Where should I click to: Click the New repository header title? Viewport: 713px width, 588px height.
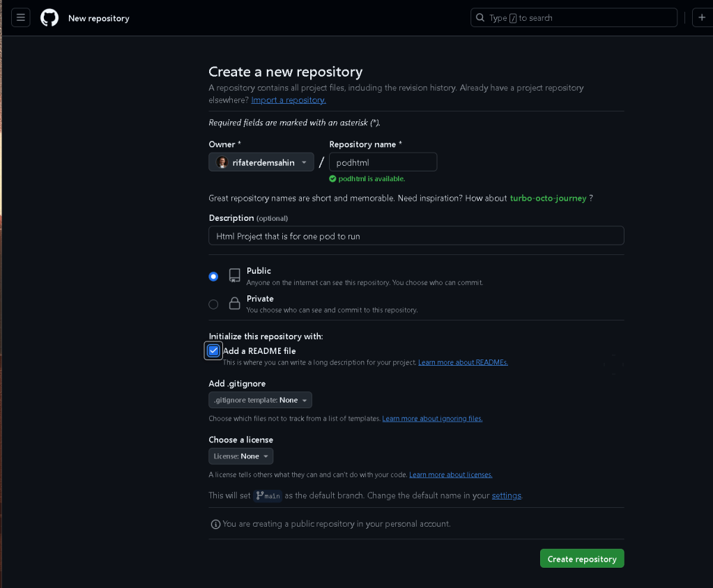tap(99, 18)
